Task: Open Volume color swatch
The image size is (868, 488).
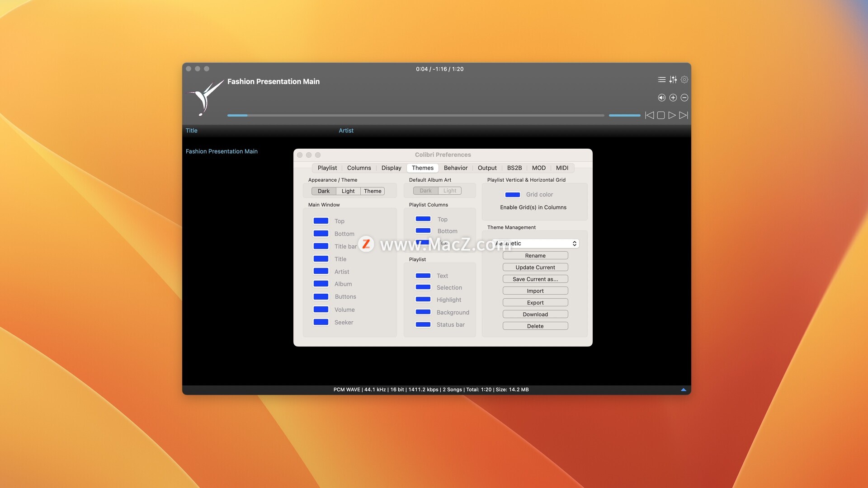Action: 321,310
